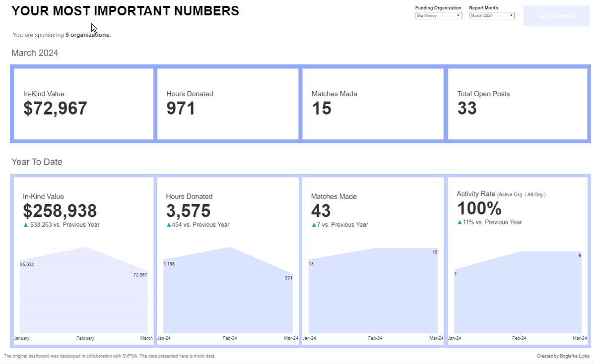This screenshot has height=364, width=594.
Task: Click the faded Go to Details button
Action: [556, 16]
